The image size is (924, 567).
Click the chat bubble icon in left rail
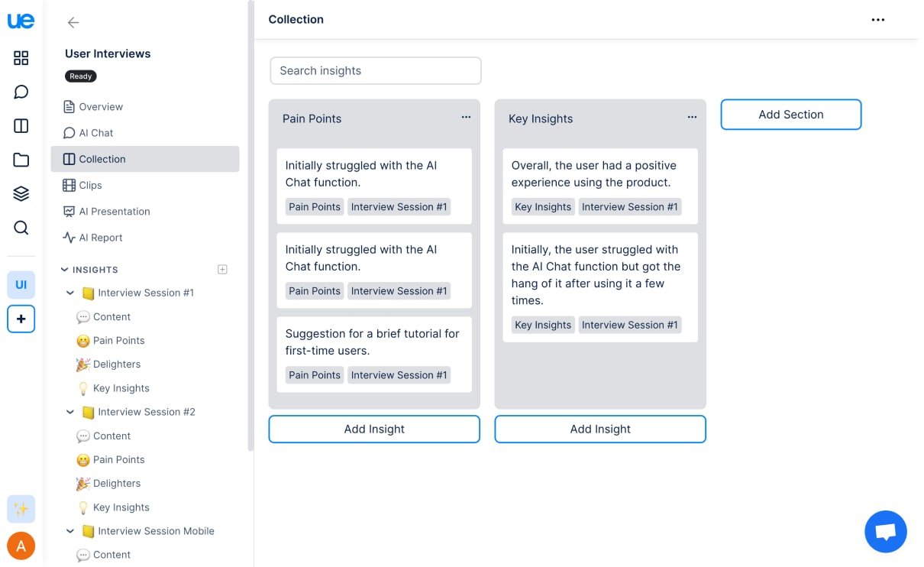tap(21, 92)
